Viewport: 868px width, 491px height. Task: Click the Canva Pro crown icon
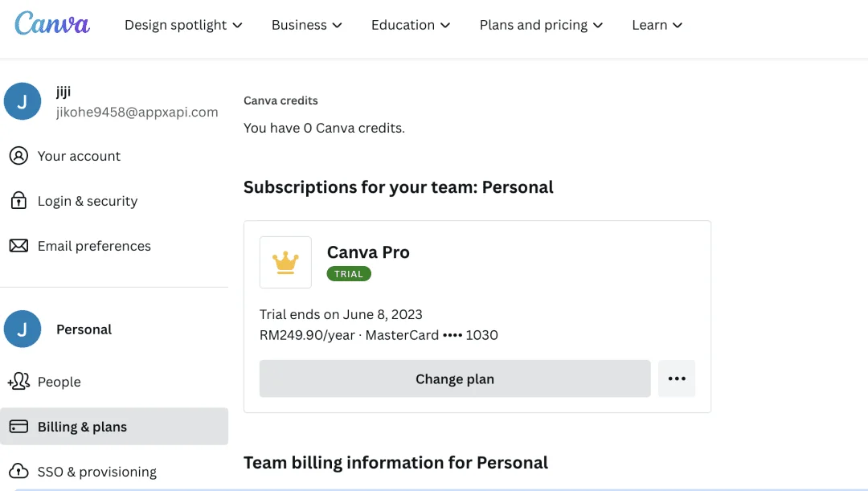point(285,263)
